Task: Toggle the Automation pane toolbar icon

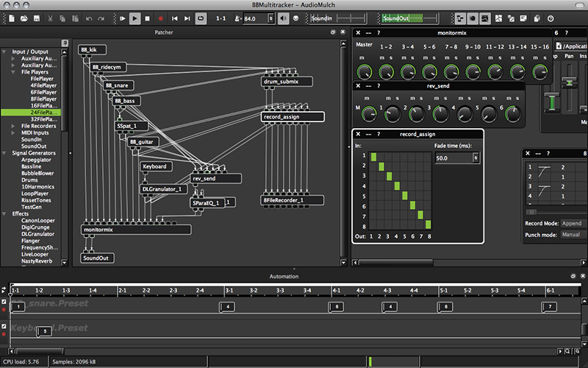Action: pyautogui.click(x=484, y=18)
